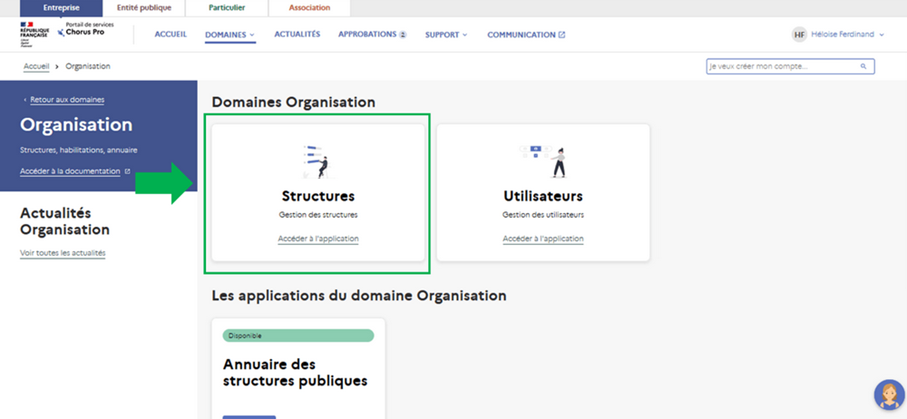Open the HF user avatar

(x=799, y=35)
